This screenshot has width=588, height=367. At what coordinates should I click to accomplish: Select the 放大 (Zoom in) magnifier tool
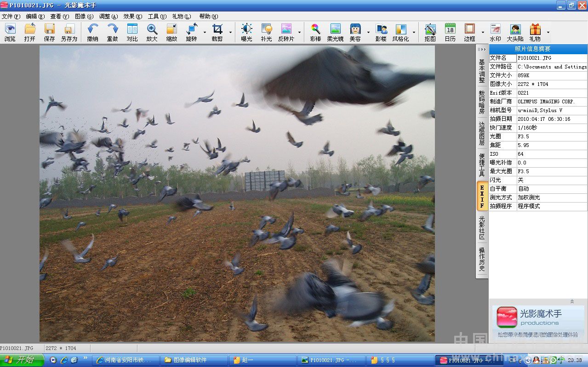coord(152,32)
